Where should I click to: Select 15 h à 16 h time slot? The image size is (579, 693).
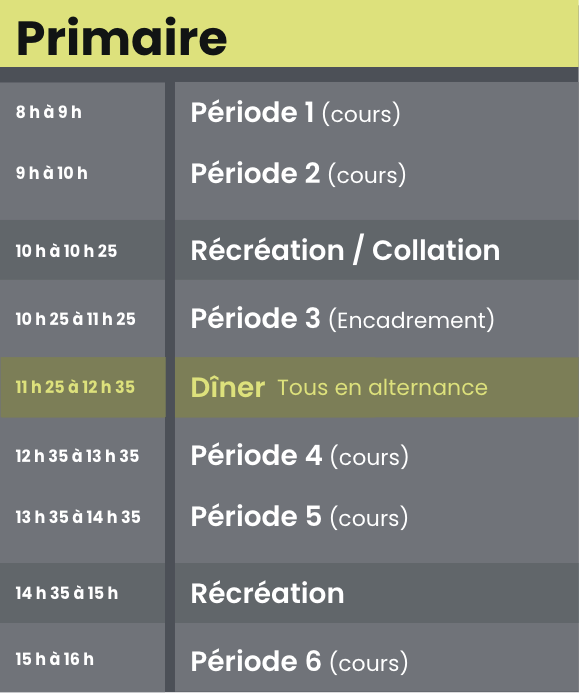(x=55, y=659)
